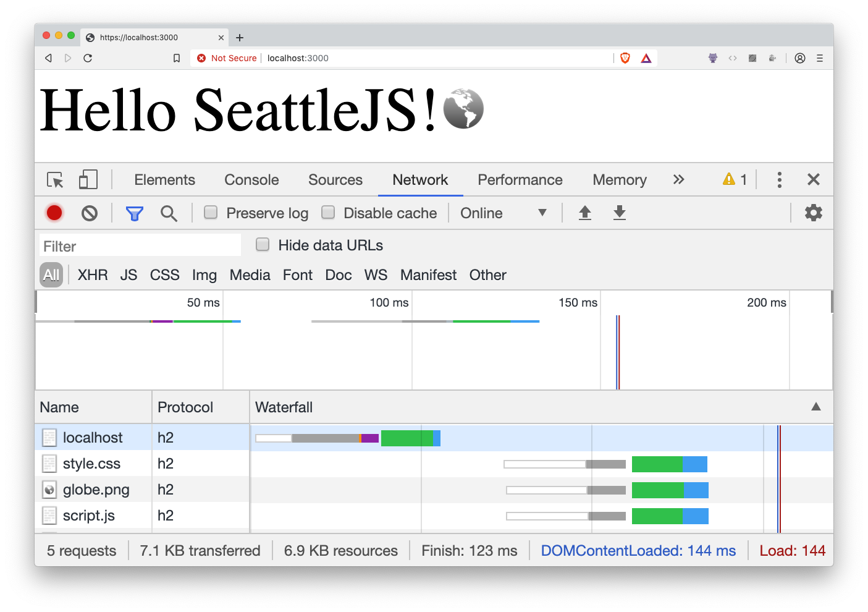Filter requests by Media
This screenshot has height=612, width=868.
250,275
